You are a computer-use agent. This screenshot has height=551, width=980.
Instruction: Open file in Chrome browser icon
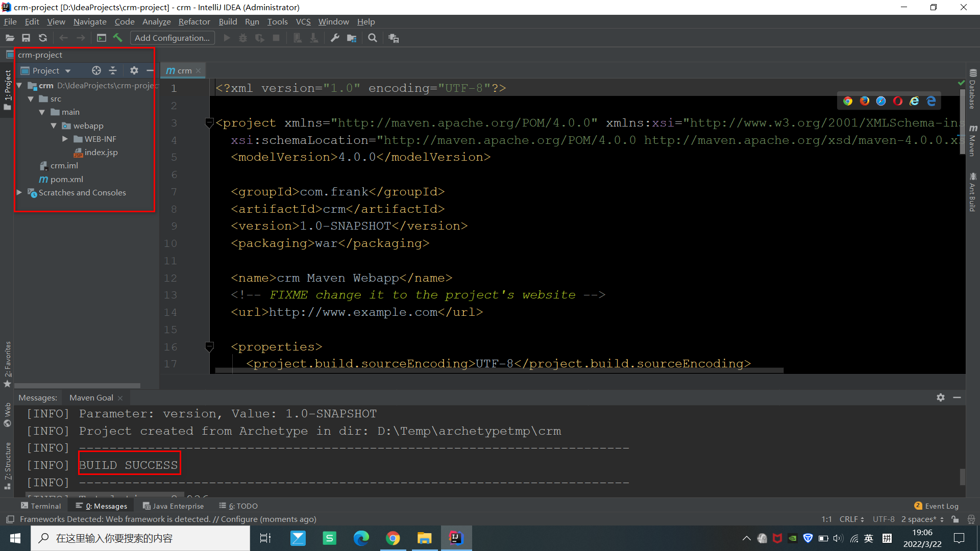coord(848,101)
